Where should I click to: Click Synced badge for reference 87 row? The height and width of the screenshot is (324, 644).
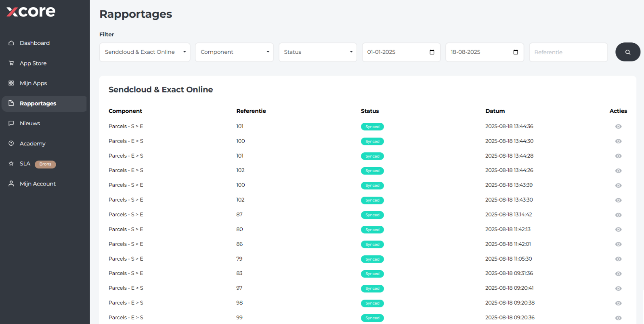[372, 215]
